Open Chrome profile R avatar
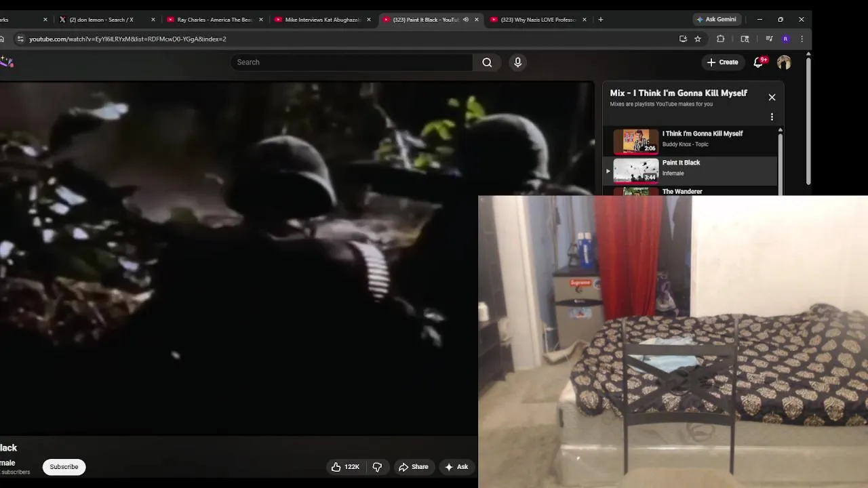868x488 pixels. [785, 39]
